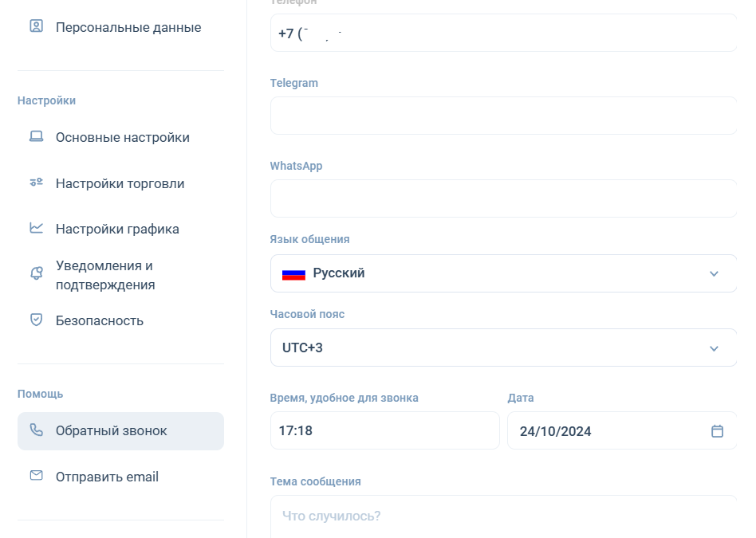The height and width of the screenshot is (538, 756).
Task: Click the laptop icon for basic settings
Action: (x=36, y=136)
